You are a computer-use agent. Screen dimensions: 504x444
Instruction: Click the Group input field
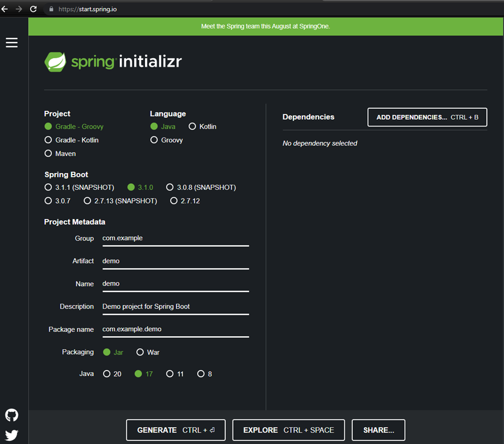tap(175, 238)
